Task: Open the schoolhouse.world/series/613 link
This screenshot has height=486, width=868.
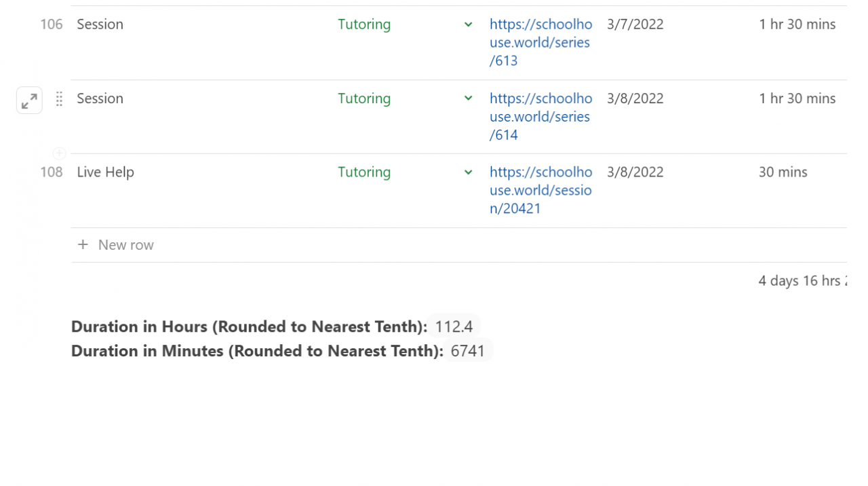Action: (x=540, y=42)
